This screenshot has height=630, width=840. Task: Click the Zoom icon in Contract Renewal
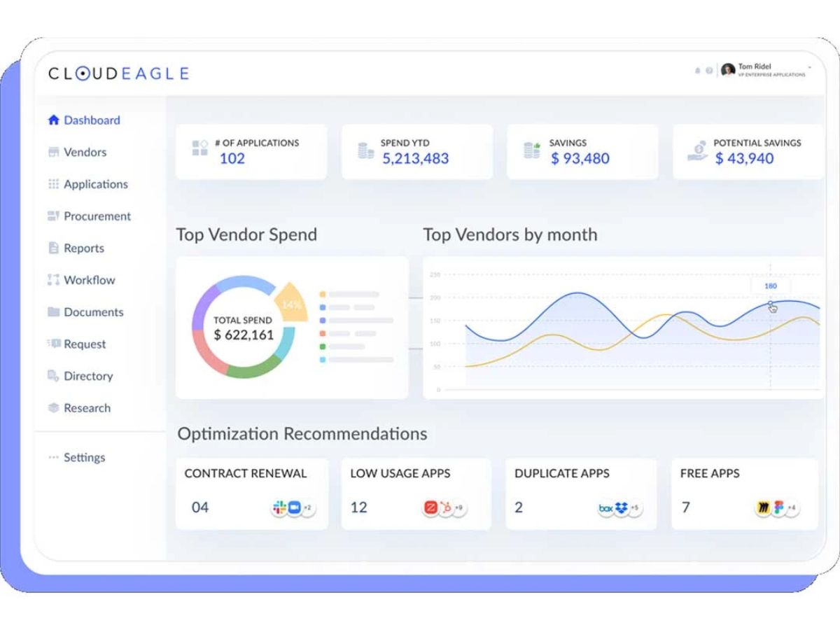tap(294, 508)
